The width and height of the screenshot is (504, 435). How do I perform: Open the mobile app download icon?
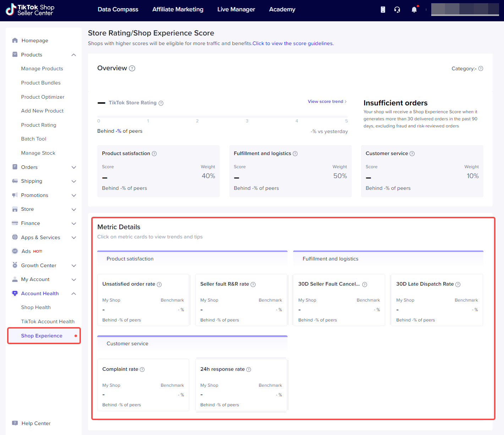click(383, 10)
